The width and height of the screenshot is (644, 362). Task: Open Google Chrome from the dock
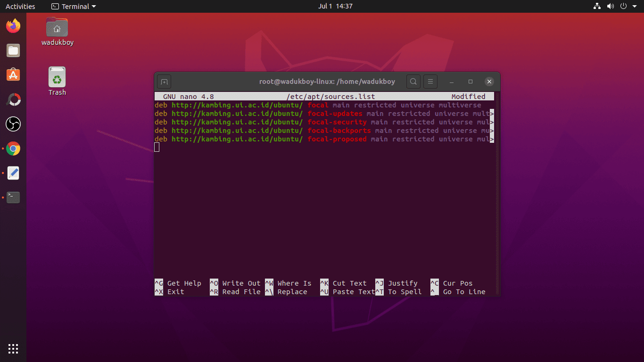pos(13,148)
